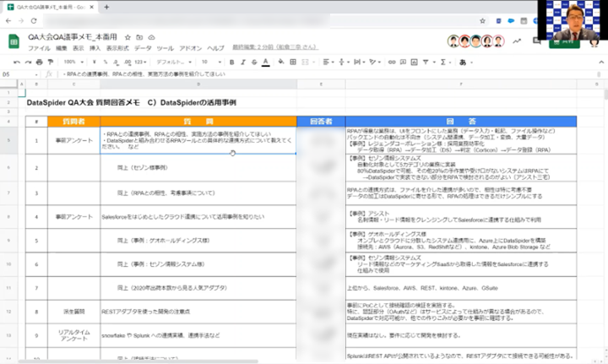Decrease decimal places
Viewport: 608px width, 364px height.
pyautogui.click(x=117, y=62)
